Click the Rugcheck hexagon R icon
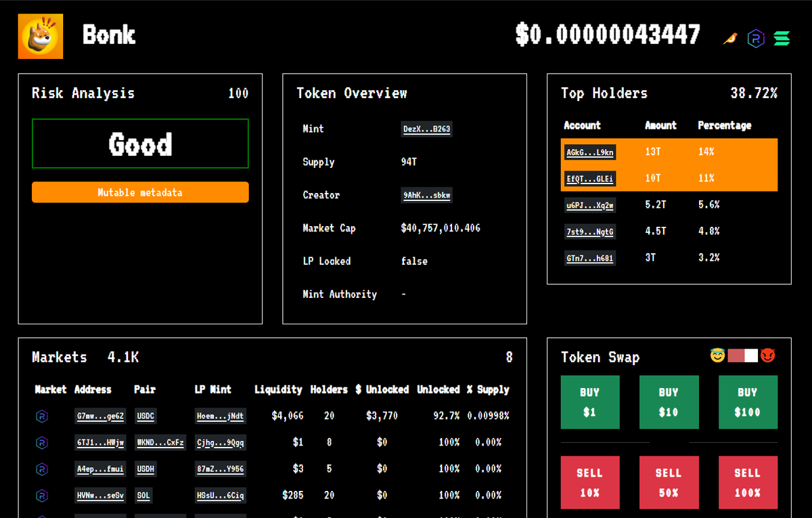Image resolution: width=812 pixels, height=518 pixels. pyautogui.click(x=756, y=39)
